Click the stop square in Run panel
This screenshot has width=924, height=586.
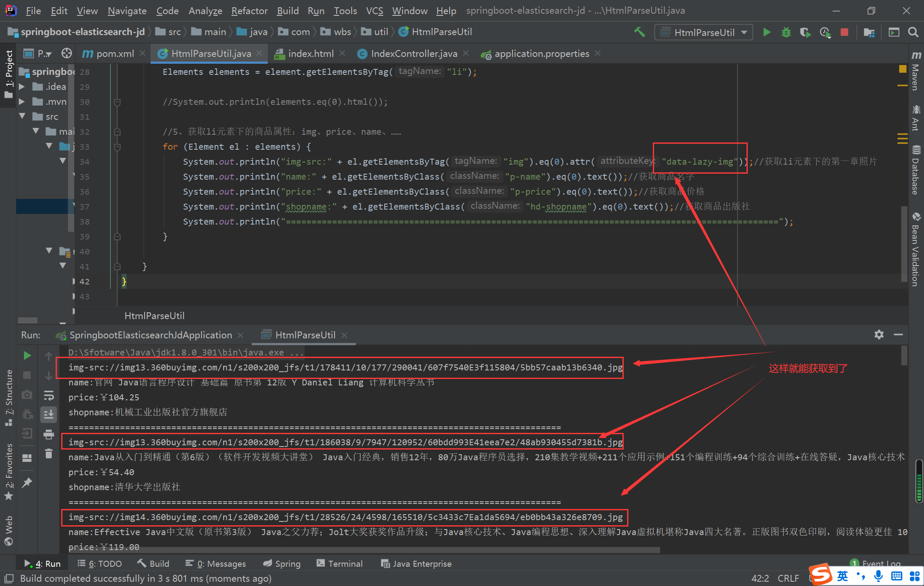(x=27, y=375)
